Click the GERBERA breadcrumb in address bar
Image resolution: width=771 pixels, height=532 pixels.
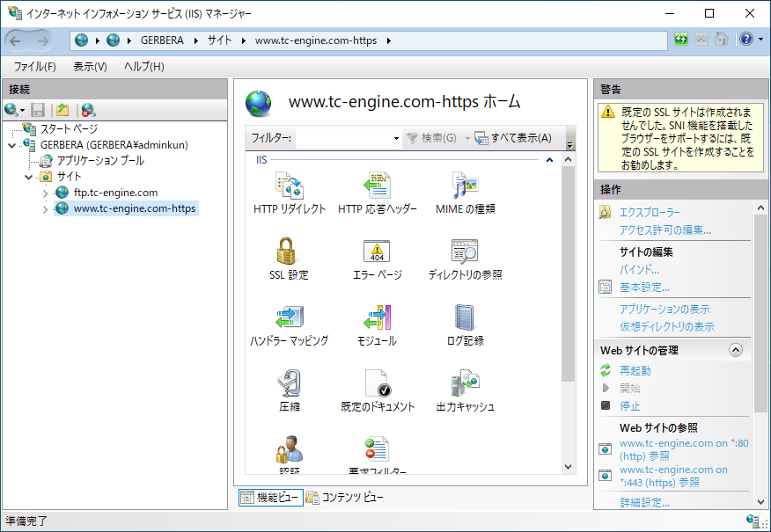click(x=162, y=40)
